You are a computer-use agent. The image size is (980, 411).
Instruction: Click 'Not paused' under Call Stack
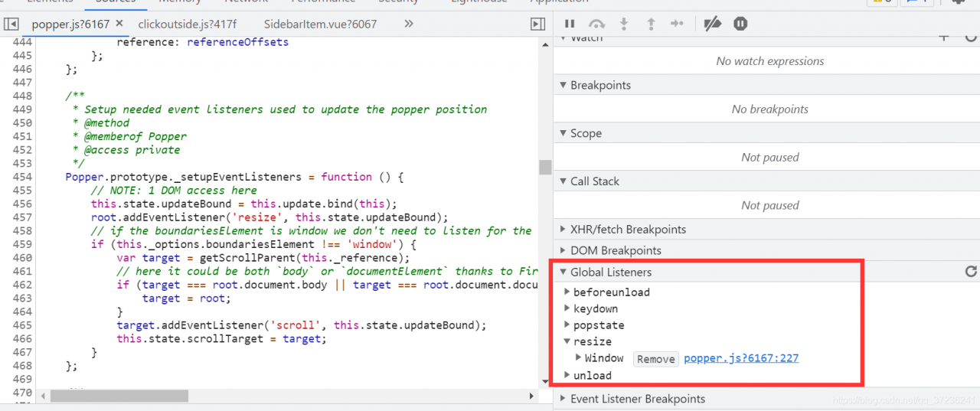pos(770,206)
